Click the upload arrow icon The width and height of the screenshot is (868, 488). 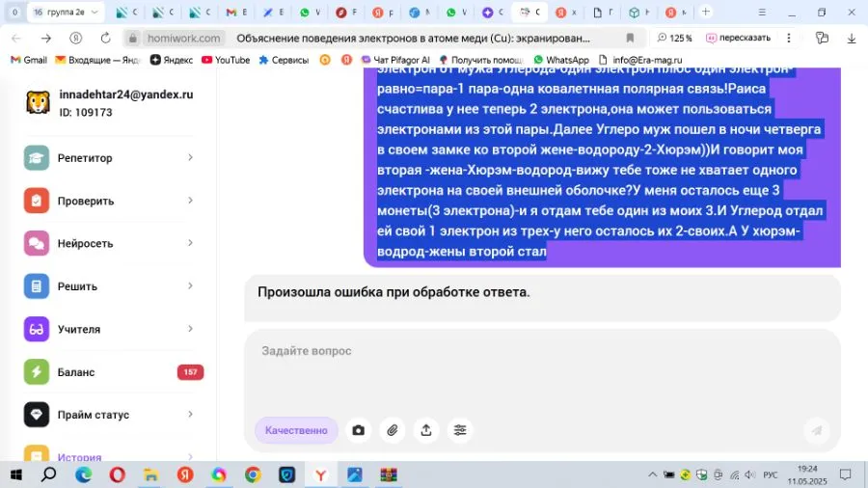pos(425,430)
